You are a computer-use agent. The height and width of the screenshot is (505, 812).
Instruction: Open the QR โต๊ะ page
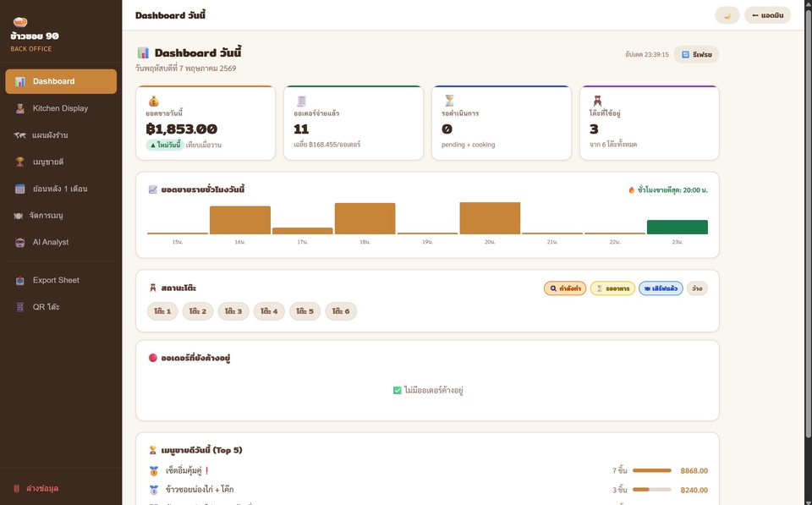(x=61, y=307)
